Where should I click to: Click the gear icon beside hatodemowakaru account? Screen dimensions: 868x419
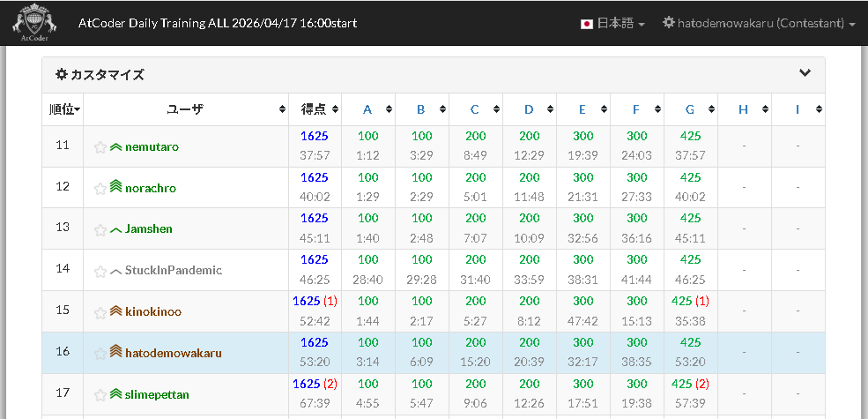pyautogui.click(x=669, y=23)
